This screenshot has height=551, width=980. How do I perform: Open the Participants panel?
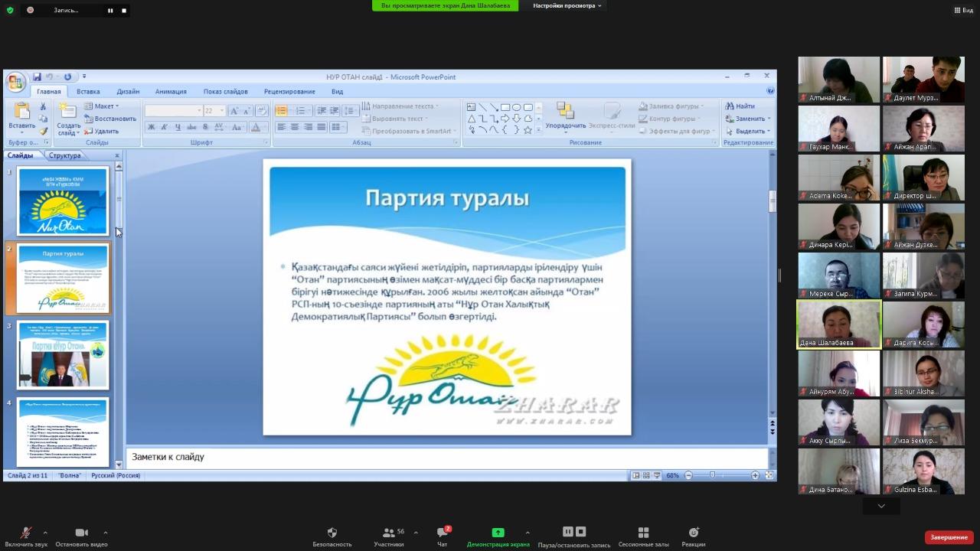[x=389, y=533]
